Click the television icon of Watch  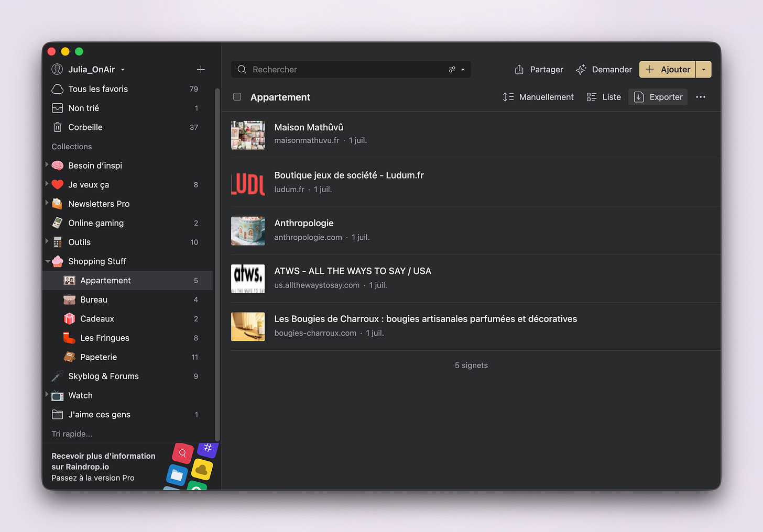[58, 395]
